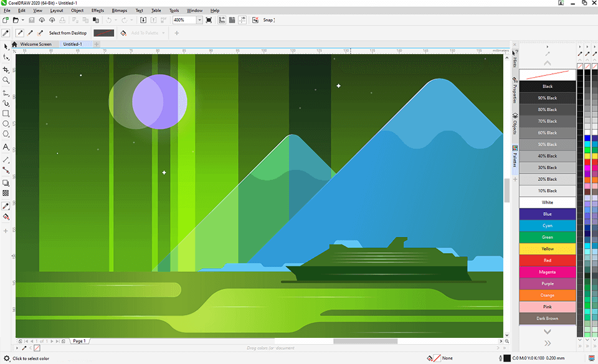
Task: Click the Select from Desktop button
Action: (x=68, y=33)
